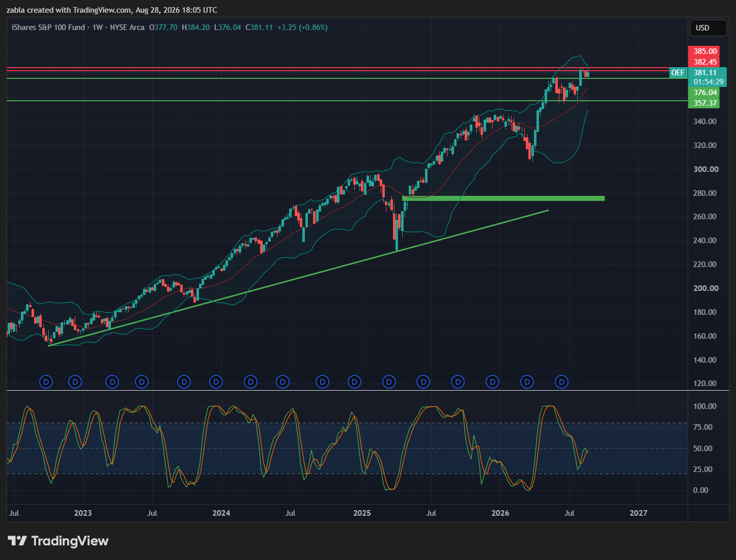This screenshot has width=736, height=560.
Task: Click the open value O377.70
Action: pos(163,27)
